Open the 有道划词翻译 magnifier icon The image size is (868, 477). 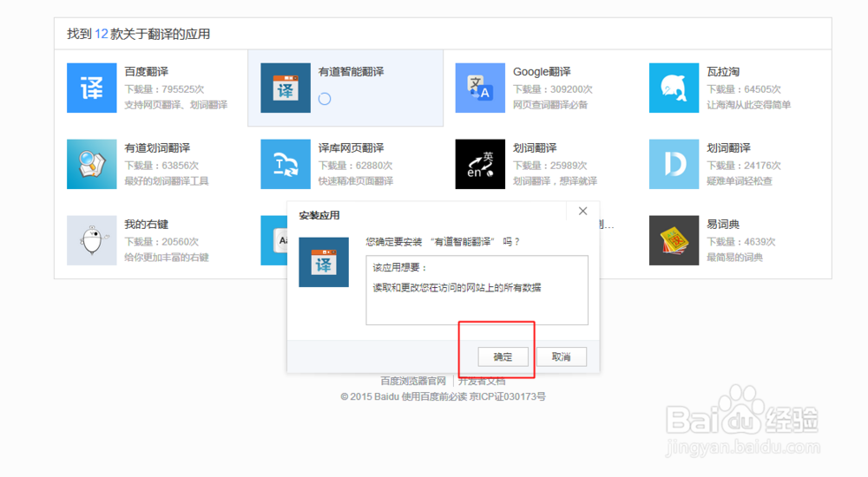coord(92,165)
